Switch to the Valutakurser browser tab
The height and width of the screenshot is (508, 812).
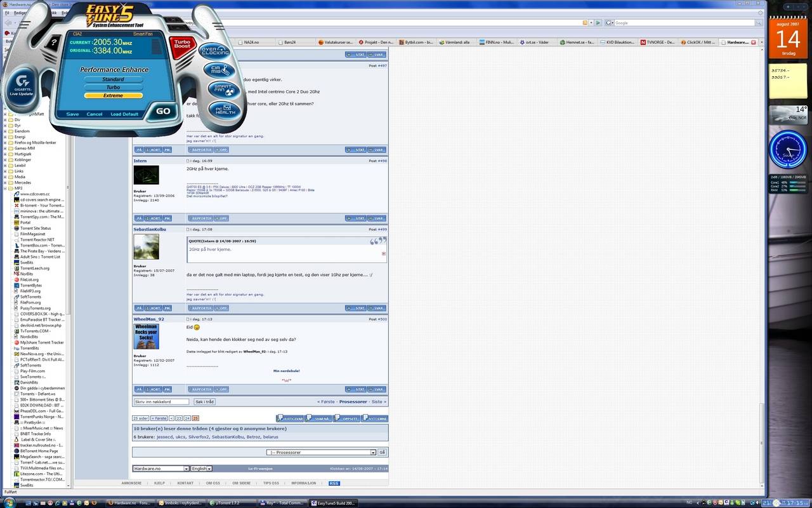click(336, 42)
